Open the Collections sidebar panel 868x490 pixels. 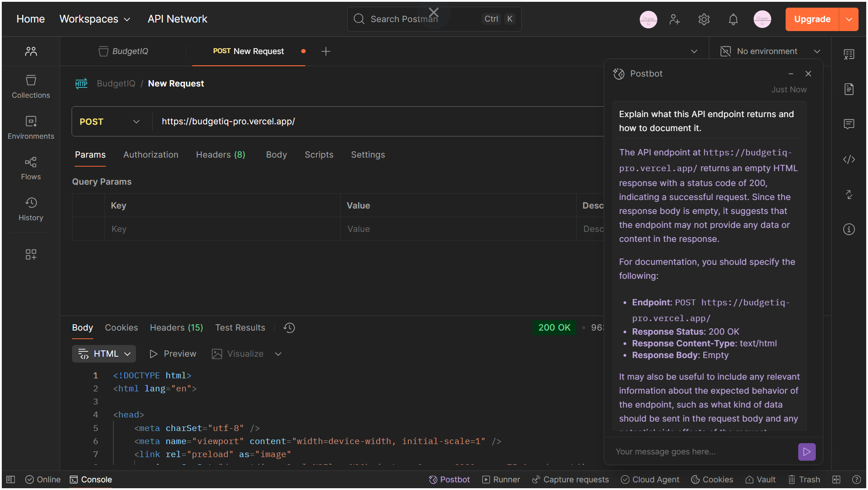31,86
